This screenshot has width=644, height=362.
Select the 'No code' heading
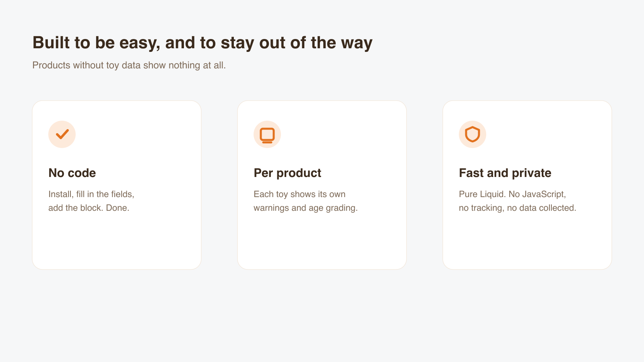[72, 173]
